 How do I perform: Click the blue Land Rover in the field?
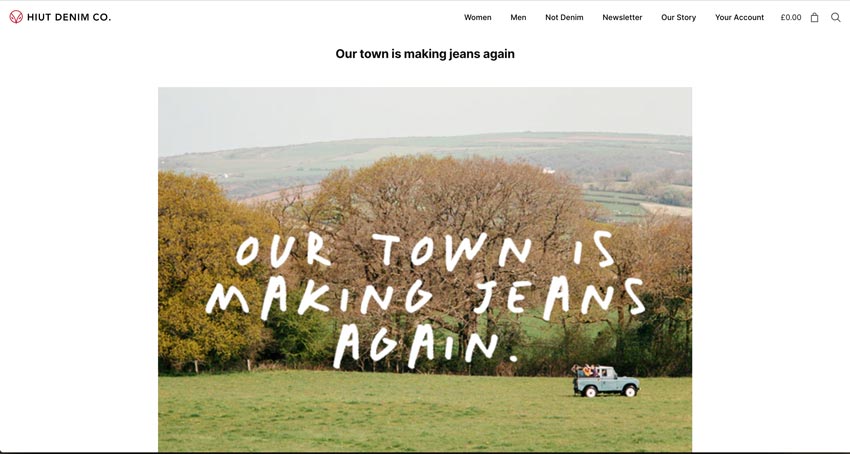(606, 381)
